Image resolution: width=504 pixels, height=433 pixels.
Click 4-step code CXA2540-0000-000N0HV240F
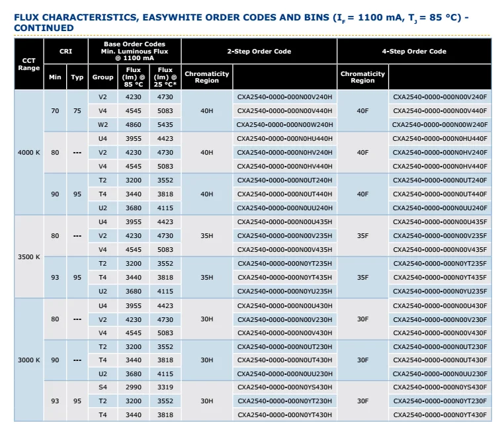[440, 153]
